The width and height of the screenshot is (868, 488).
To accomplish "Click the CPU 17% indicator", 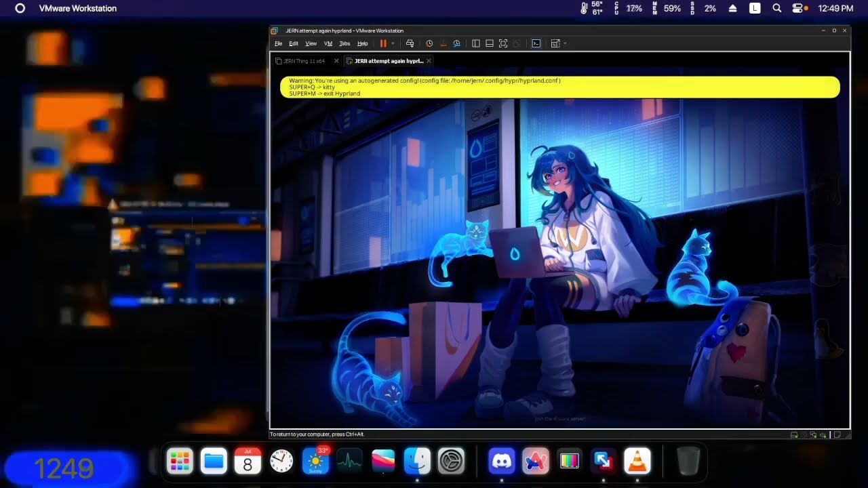I will click(x=629, y=8).
